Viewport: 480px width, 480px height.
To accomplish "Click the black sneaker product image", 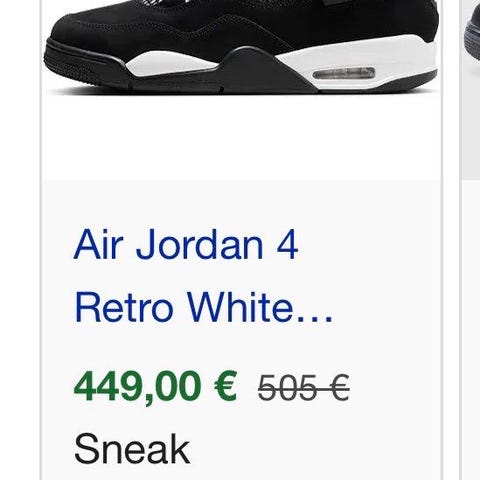I will pyautogui.click(x=242, y=47).
